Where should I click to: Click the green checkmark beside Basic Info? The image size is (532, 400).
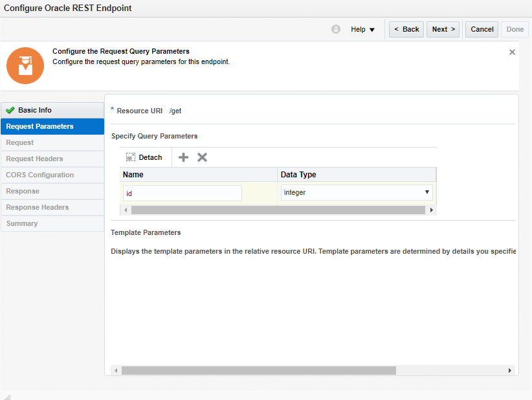10,110
